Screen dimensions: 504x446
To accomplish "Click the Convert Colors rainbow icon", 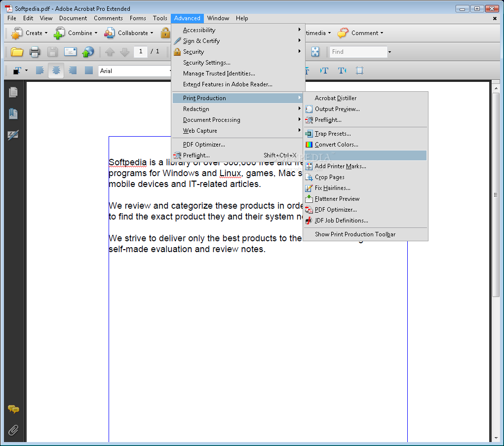I will tap(309, 145).
